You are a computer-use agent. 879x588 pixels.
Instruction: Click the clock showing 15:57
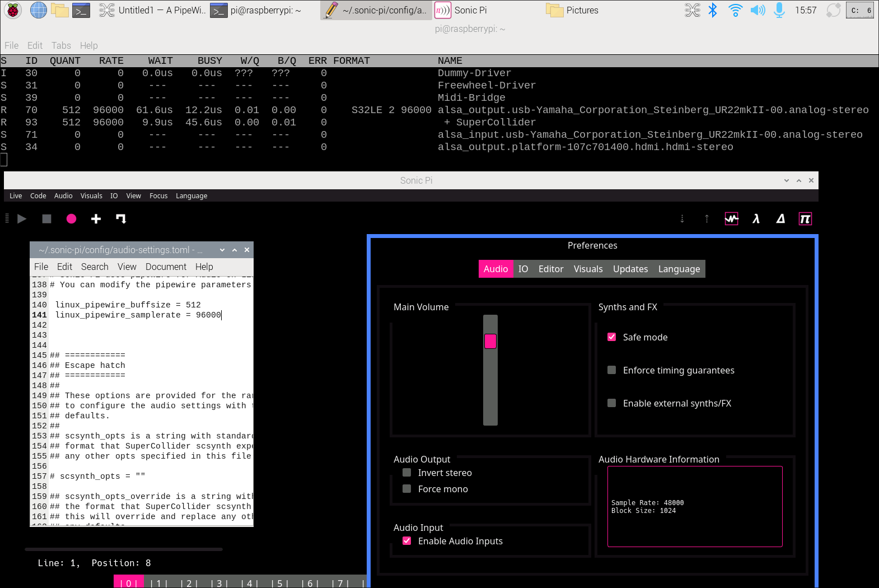pyautogui.click(x=806, y=10)
